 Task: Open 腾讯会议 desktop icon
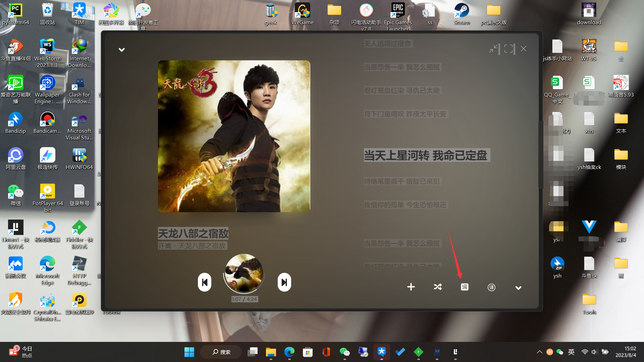point(15,268)
